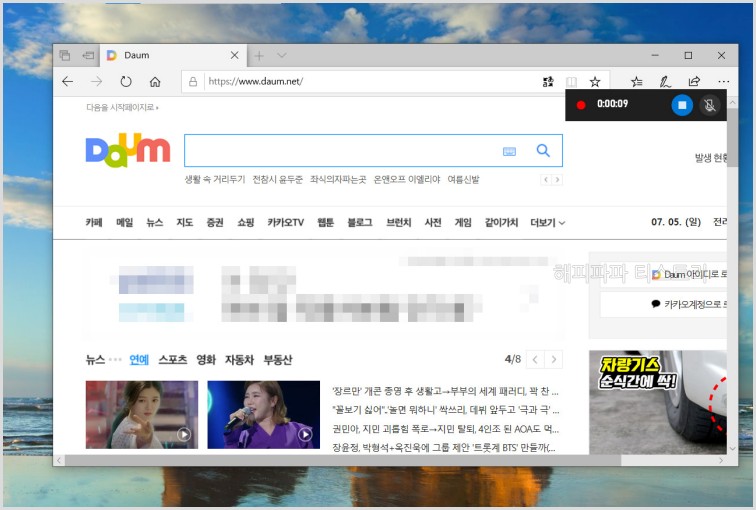This screenshot has height=510, width=756.
Task: Open the 웹툰 menu item
Action: click(325, 222)
